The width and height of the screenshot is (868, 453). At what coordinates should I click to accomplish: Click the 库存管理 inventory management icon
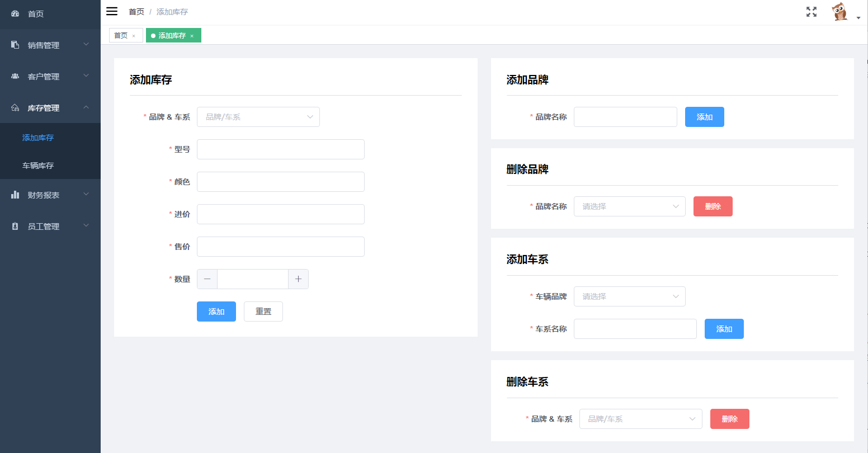(x=14, y=107)
